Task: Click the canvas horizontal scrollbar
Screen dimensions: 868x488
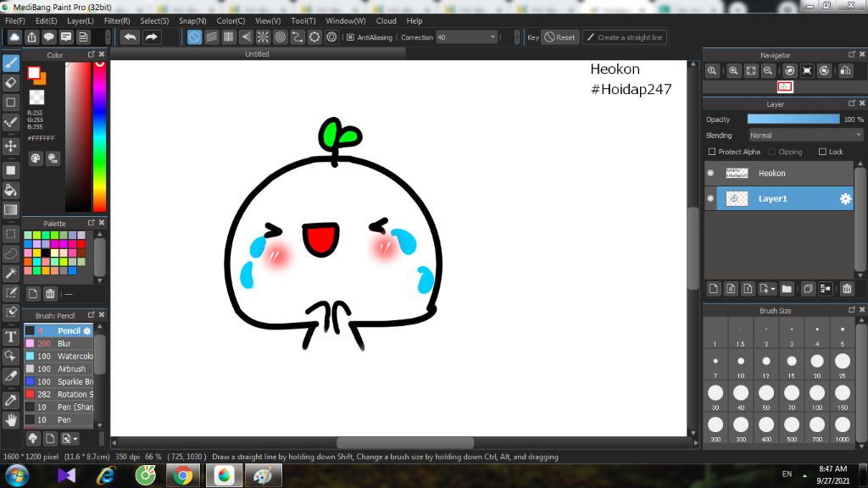Action: click(x=404, y=442)
